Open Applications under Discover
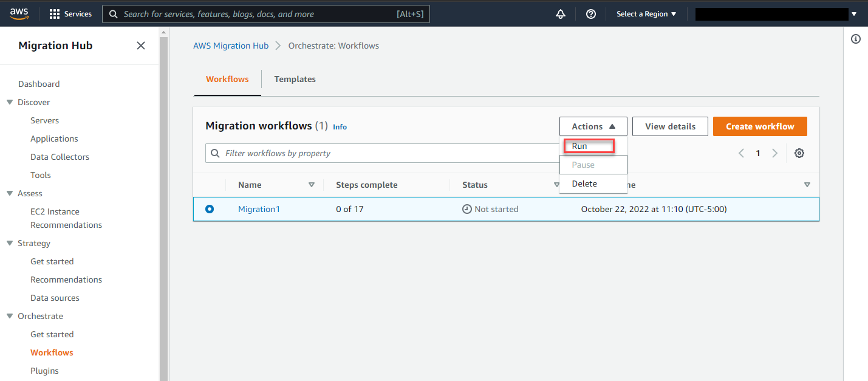868x381 pixels. tap(54, 139)
